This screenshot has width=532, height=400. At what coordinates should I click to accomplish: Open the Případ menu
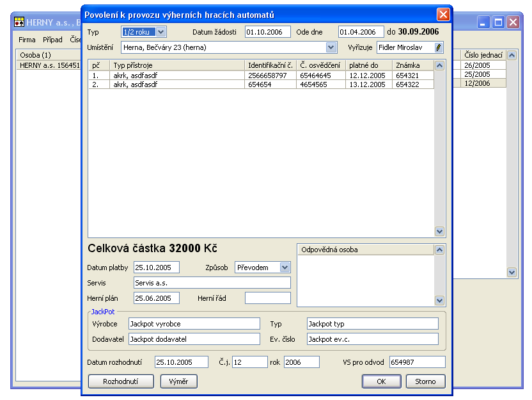52,40
